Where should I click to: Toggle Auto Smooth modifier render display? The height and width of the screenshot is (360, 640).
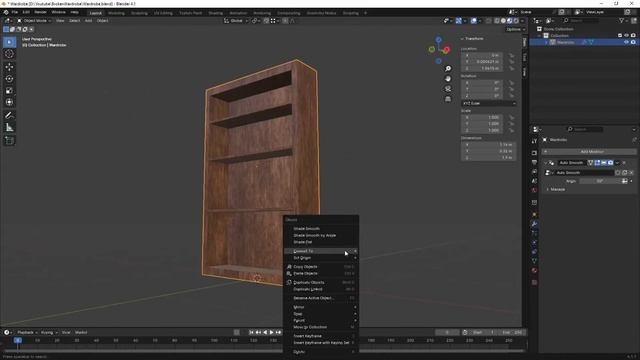pyautogui.click(x=610, y=162)
